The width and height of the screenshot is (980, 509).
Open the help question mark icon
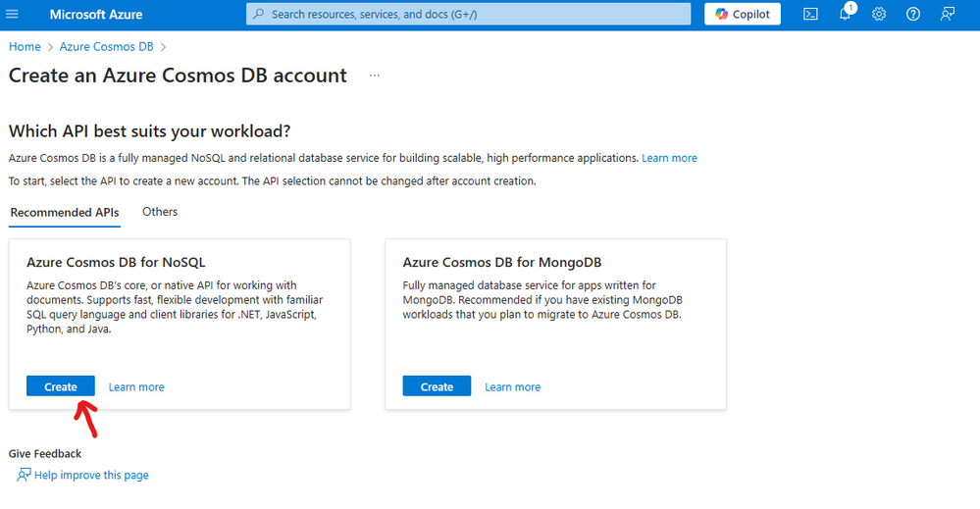[913, 14]
